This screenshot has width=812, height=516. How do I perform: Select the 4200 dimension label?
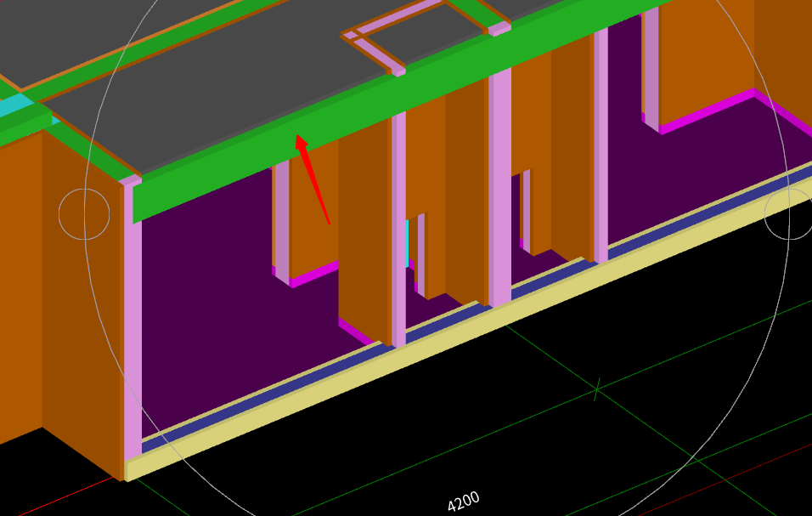coord(464,502)
